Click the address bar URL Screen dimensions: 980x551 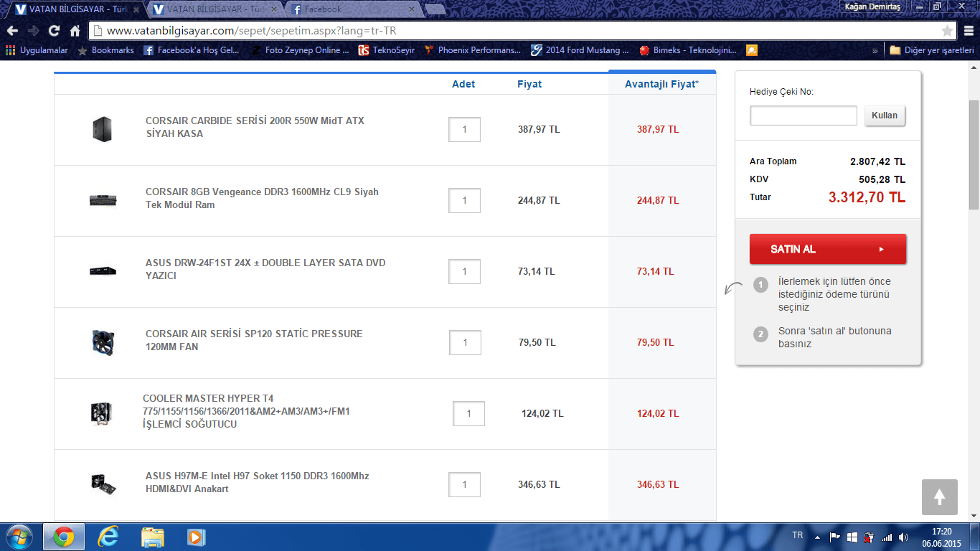251,31
